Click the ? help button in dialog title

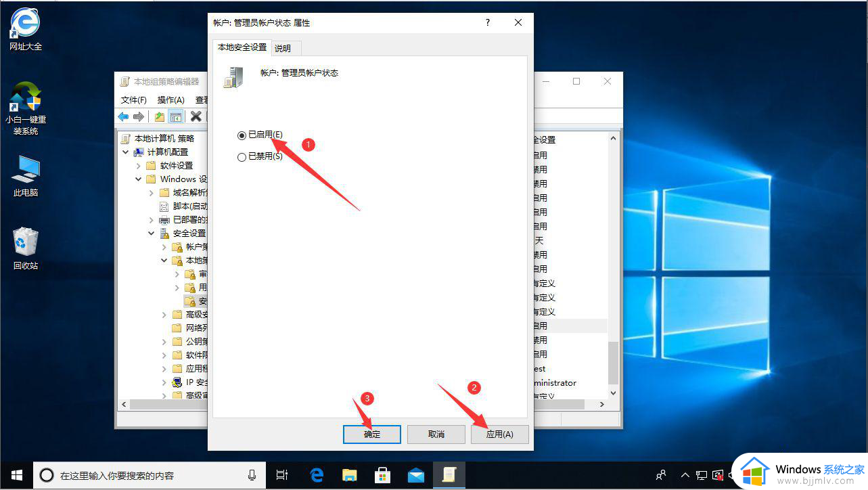(488, 22)
